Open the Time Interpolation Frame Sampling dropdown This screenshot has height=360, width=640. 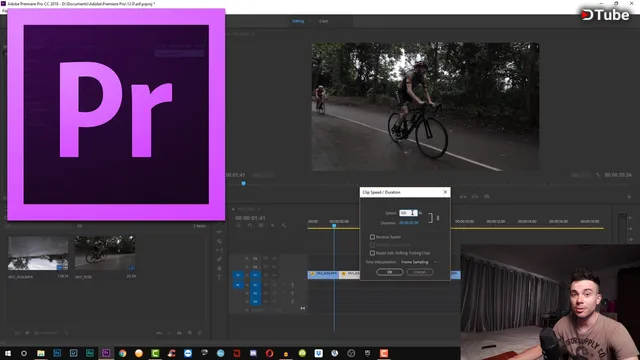pos(419,262)
